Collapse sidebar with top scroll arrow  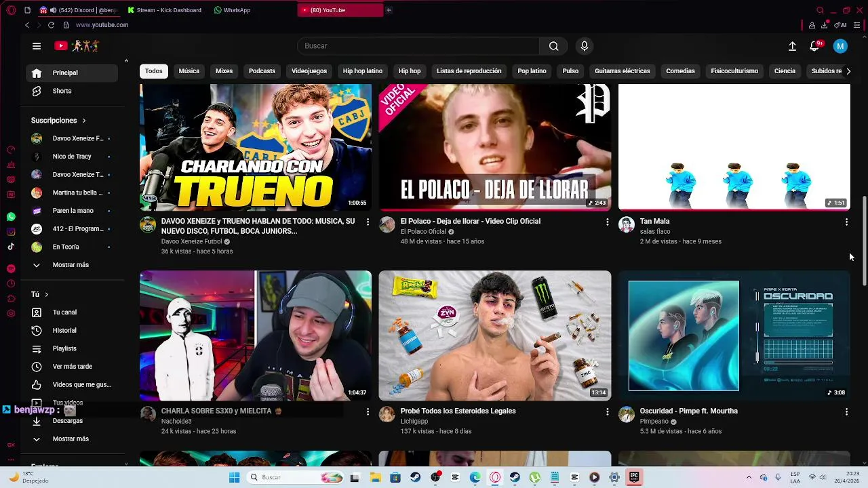(126, 61)
